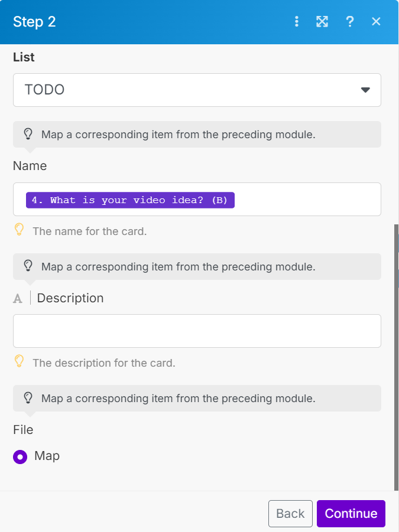Click the A text type icon beside Description
Viewport: 399px width, 532px height.
tap(18, 299)
